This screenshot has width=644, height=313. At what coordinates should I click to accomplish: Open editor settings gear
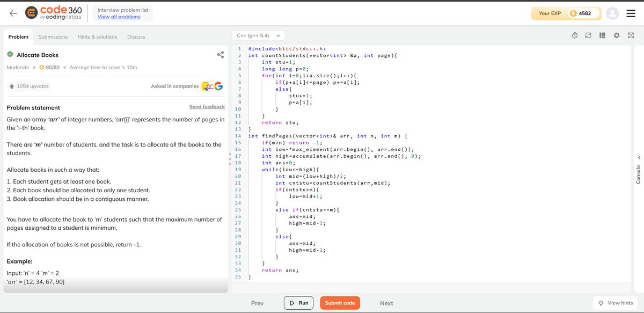coord(617,35)
